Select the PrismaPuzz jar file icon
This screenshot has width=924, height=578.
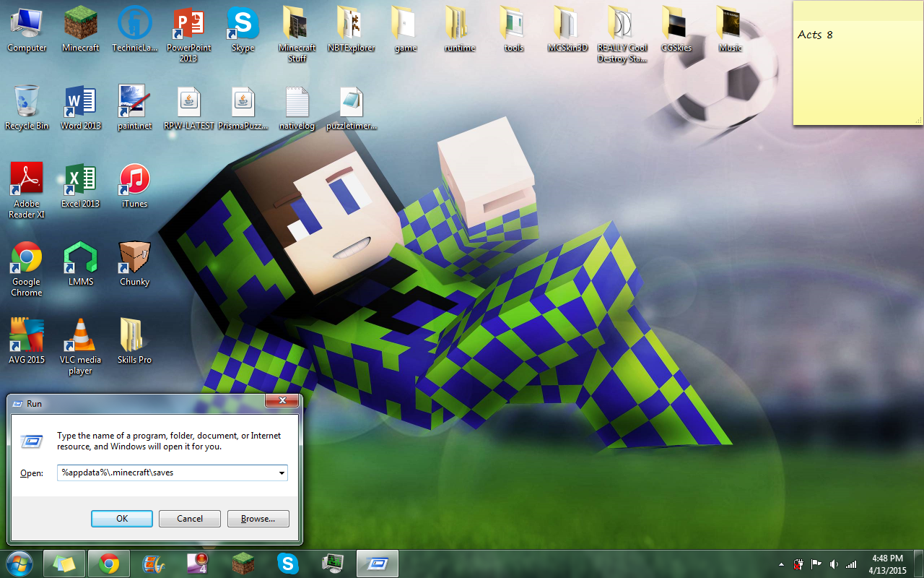243,107
